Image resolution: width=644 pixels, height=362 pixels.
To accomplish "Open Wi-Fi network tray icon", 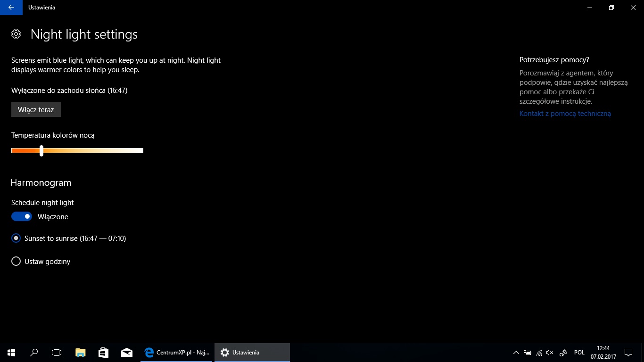I will pyautogui.click(x=539, y=353).
